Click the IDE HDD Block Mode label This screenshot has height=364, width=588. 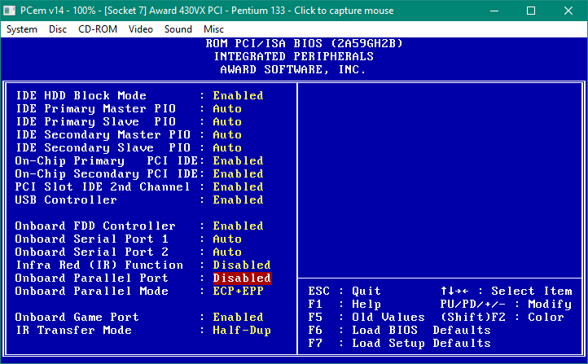pyautogui.click(x=81, y=95)
